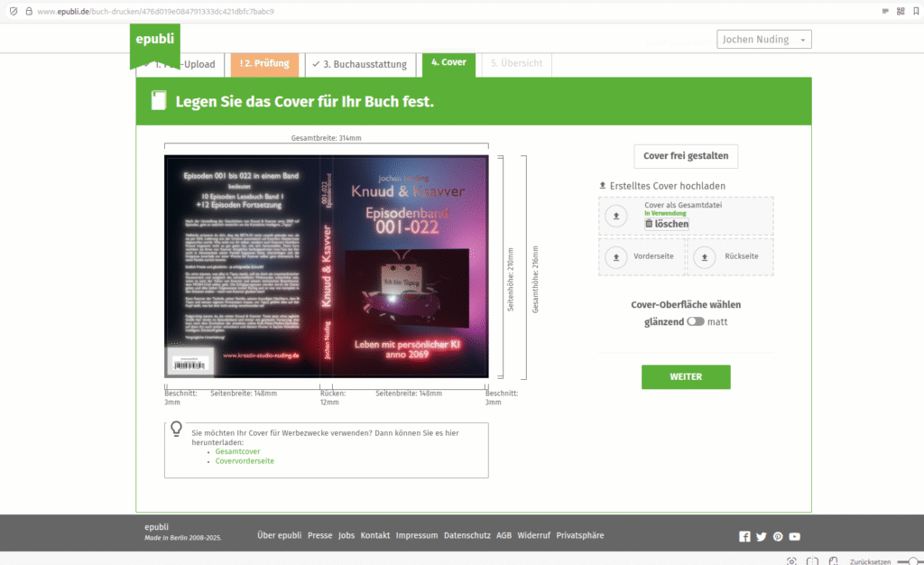Delete the uploaded cover with löschen
Screen dimensions: 924x565
667,224
